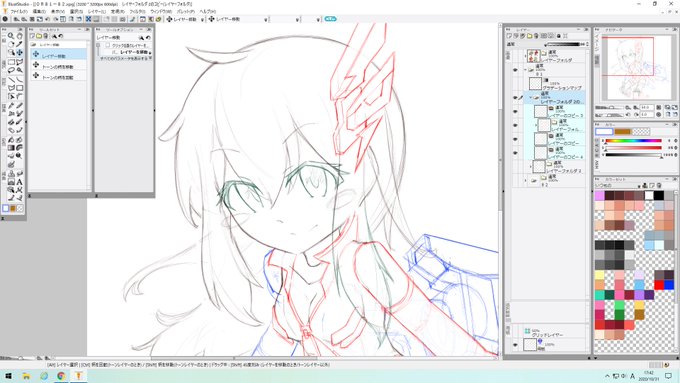The height and width of the screenshot is (383, 680).
Task: Open the フィルタ menu
Action: coord(137,11)
